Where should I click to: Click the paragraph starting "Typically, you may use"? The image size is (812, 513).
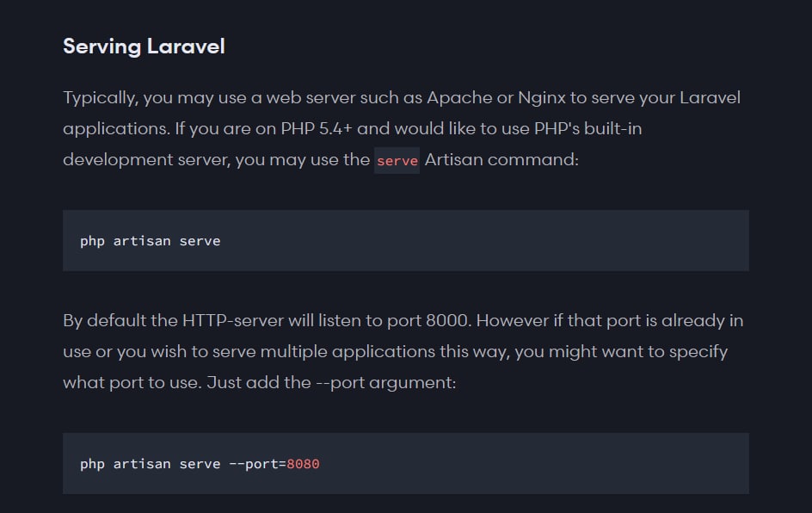tap(402, 128)
